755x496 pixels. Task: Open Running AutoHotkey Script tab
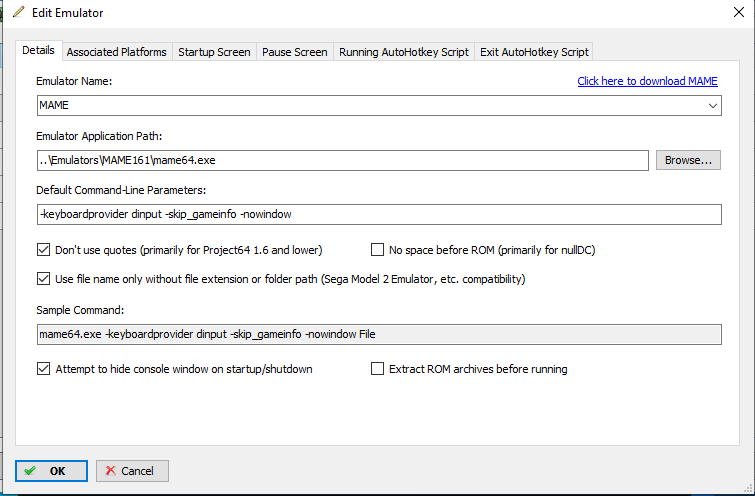click(x=404, y=52)
